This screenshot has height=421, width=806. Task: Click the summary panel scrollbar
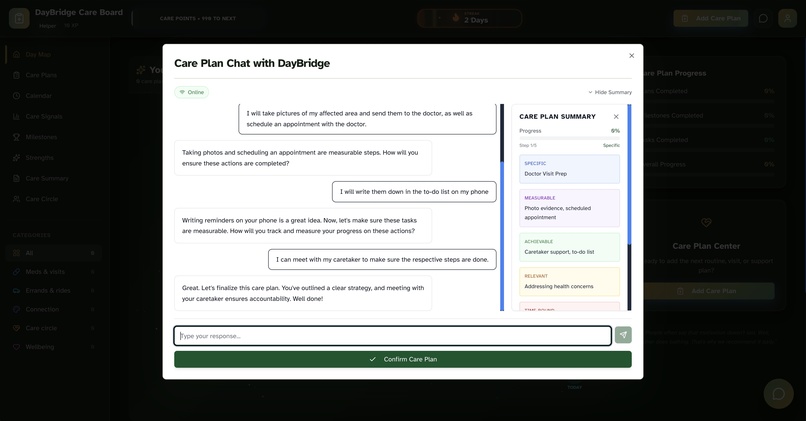click(x=629, y=208)
